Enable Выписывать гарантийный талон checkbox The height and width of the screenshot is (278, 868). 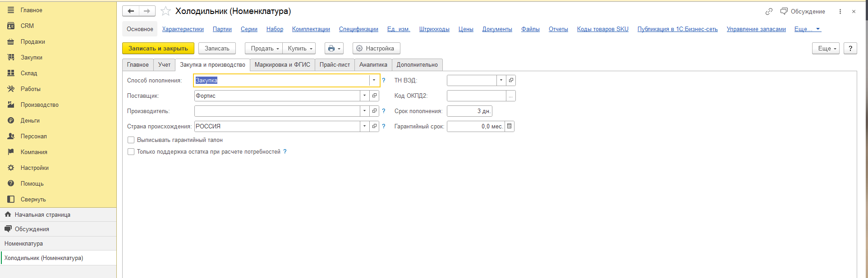[131, 140]
